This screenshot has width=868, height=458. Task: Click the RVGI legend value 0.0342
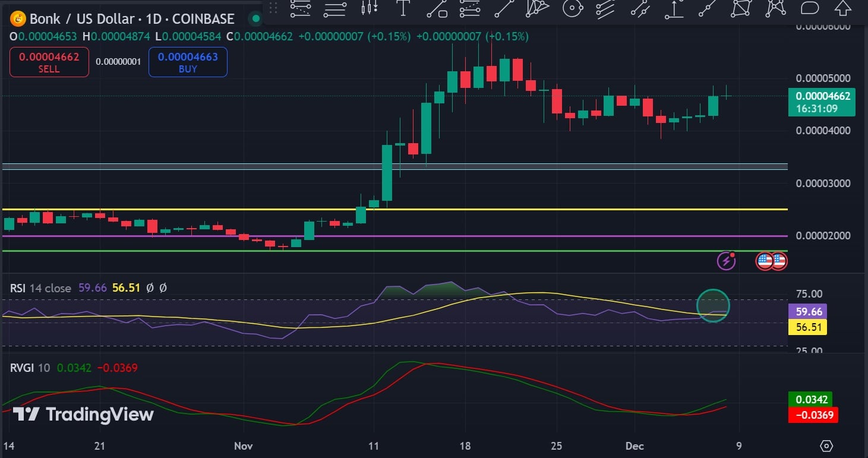(74, 368)
